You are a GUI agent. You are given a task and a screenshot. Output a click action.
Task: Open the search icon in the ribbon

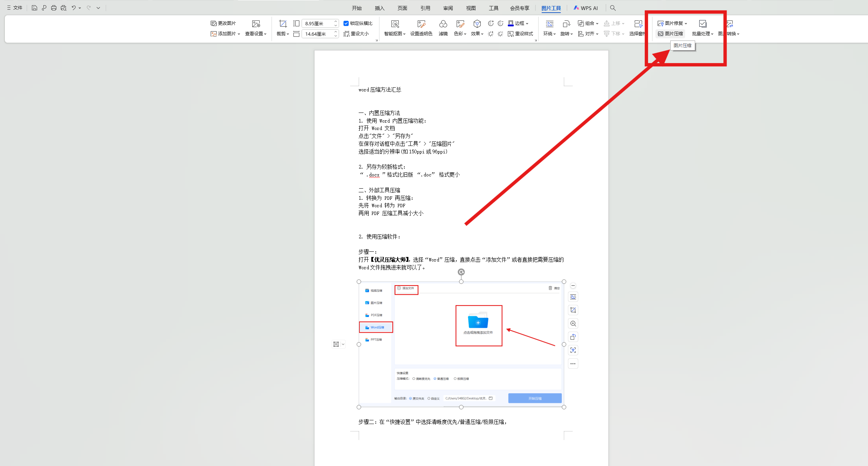(613, 7)
